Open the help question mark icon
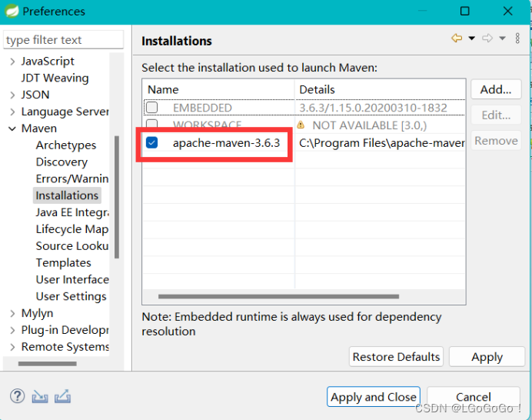Viewport: 532px width, 420px height. [17, 396]
